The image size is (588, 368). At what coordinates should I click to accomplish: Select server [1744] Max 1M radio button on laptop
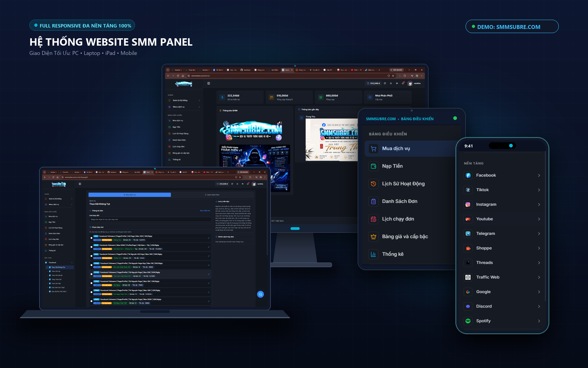[x=91, y=265]
